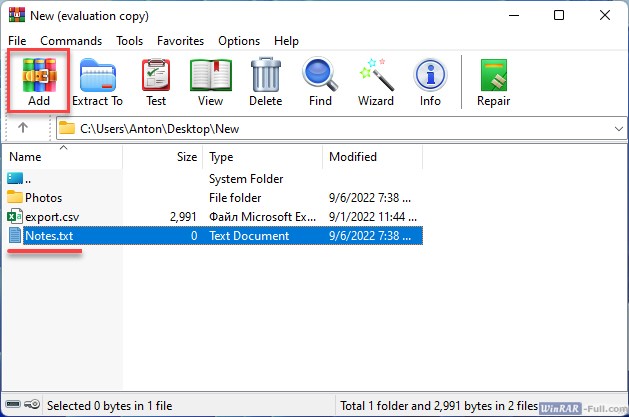Go up one folder level arrow
The image size is (629, 417).
pyautogui.click(x=24, y=128)
